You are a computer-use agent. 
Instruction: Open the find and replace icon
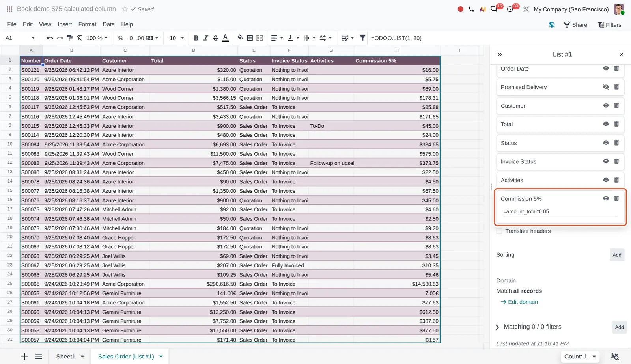tap(615, 356)
